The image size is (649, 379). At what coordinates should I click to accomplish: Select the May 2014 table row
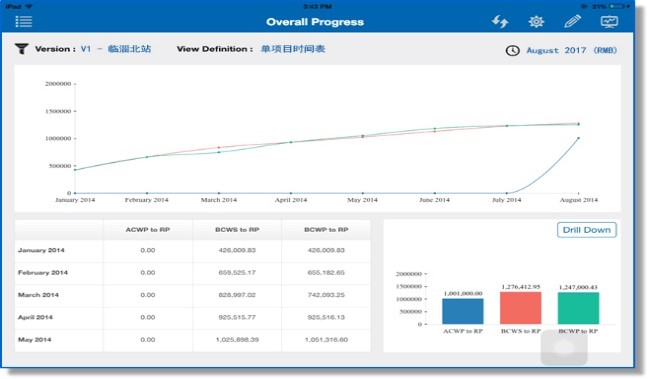click(x=193, y=340)
